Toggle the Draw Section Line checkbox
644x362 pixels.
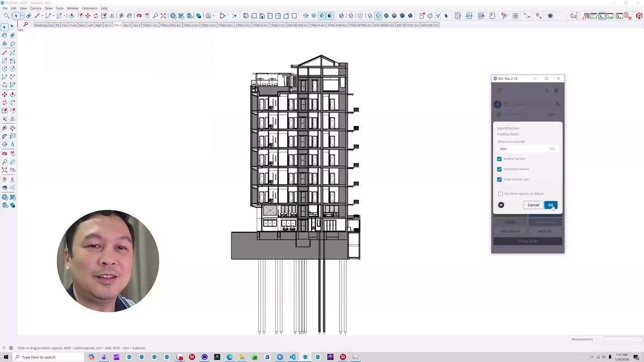coord(499,179)
